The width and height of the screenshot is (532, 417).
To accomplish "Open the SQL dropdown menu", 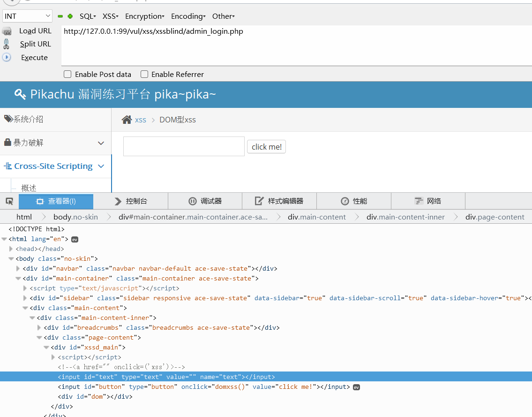I will (88, 16).
